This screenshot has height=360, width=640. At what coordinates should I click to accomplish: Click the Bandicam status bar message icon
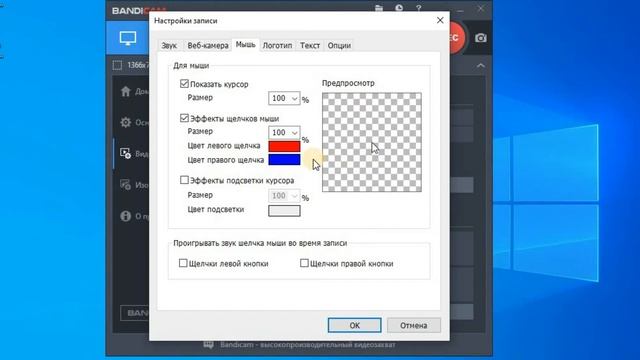point(209,345)
